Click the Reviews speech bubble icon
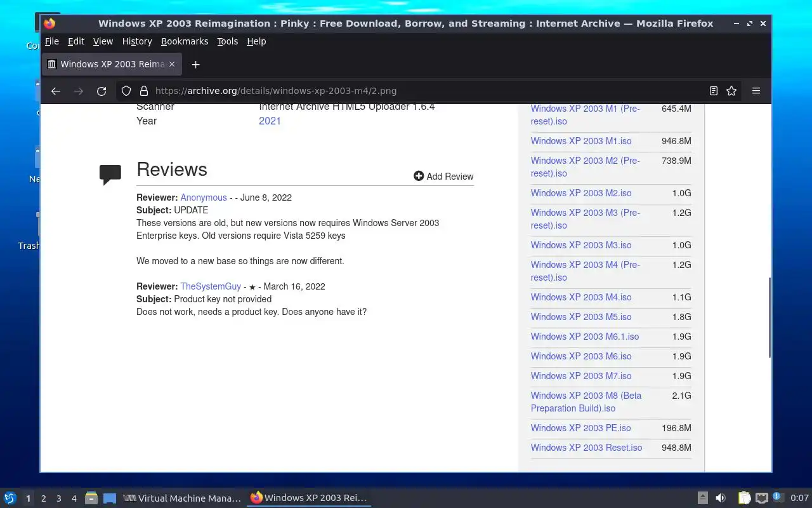The width and height of the screenshot is (812, 508). (x=110, y=175)
